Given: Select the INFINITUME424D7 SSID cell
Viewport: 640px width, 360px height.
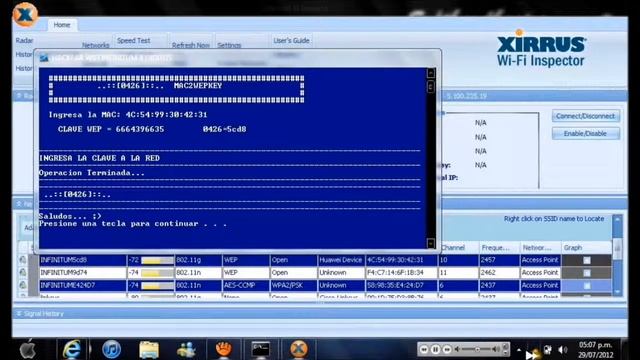Looking at the screenshot, I should click(x=82, y=285).
